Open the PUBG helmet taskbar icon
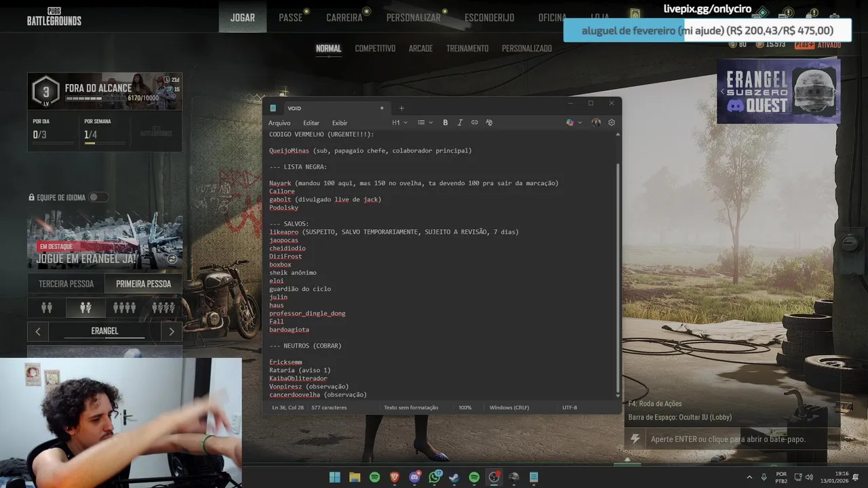The image size is (868, 488). pyautogui.click(x=514, y=477)
